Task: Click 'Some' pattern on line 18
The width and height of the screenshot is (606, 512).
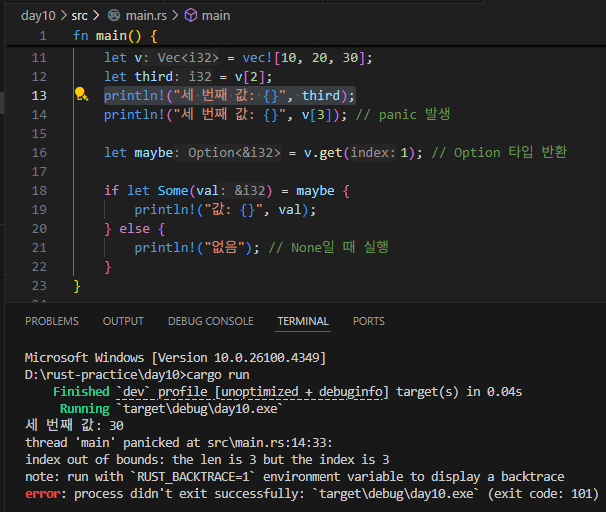Action: pyautogui.click(x=173, y=191)
